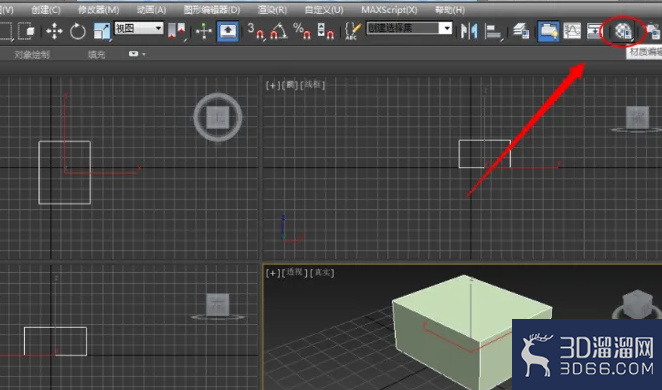The image size is (662, 390).
Task: Click the [真实] shading label
Action: [322, 273]
